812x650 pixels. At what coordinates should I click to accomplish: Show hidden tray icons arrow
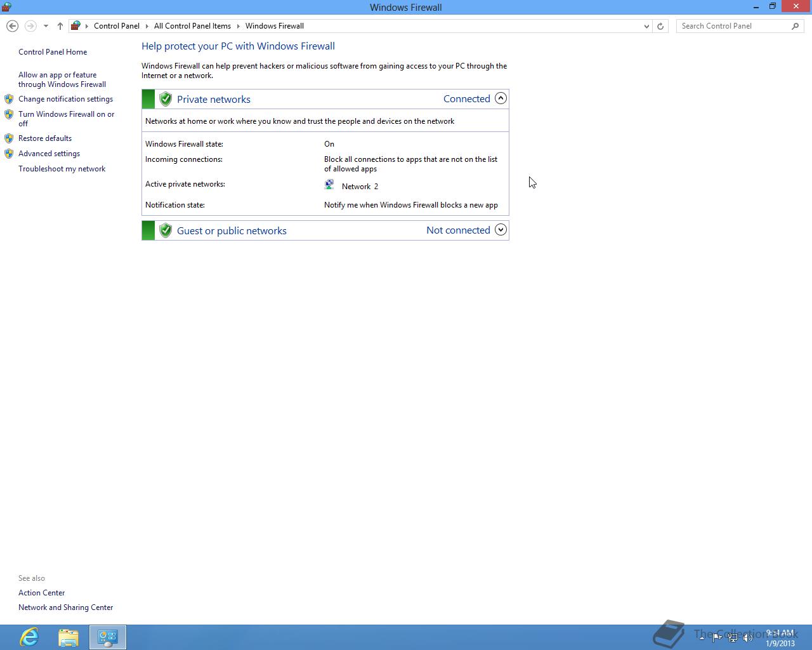point(702,637)
